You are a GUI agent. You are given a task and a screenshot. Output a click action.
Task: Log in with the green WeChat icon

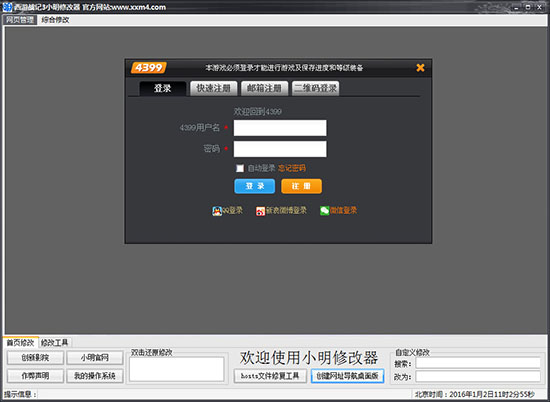[324, 210]
